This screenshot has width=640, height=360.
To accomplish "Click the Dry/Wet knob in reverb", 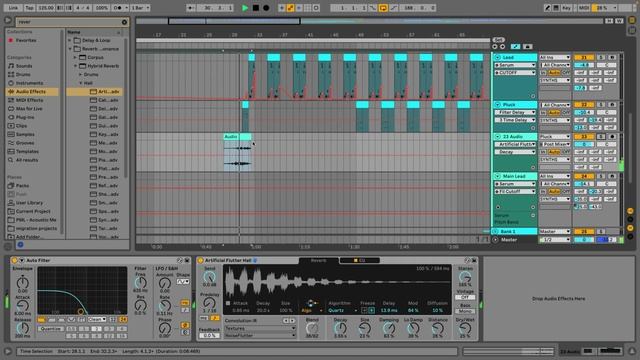I will coord(465,328).
